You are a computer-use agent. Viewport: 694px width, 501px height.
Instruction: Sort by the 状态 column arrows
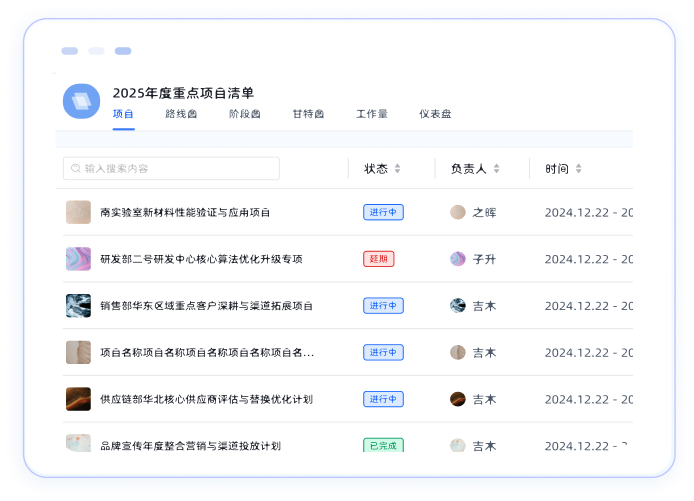point(397,169)
